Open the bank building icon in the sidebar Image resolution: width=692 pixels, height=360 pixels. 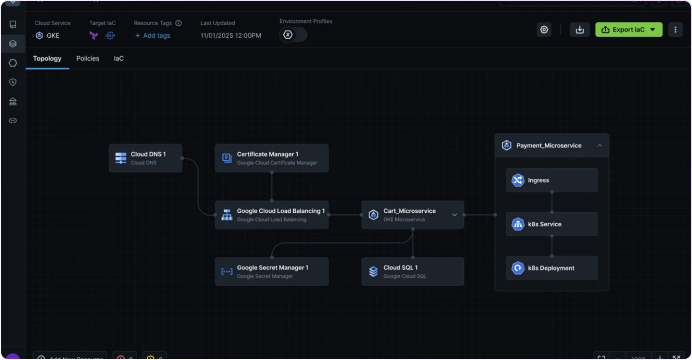pos(13,101)
